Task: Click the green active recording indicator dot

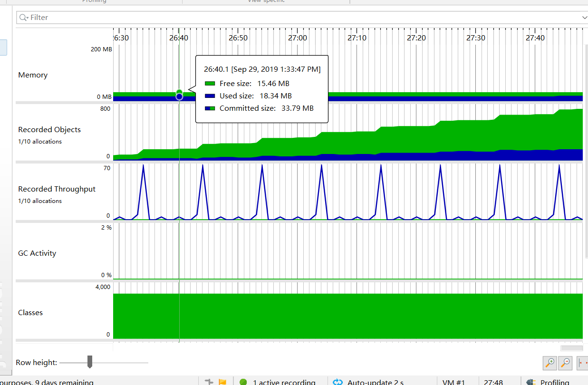Action: [243, 382]
